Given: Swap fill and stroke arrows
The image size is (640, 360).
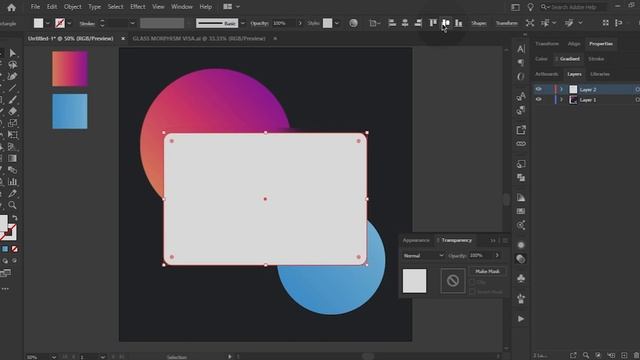Looking at the screenshot, I should pyautogui.click(x=15, y=218).
